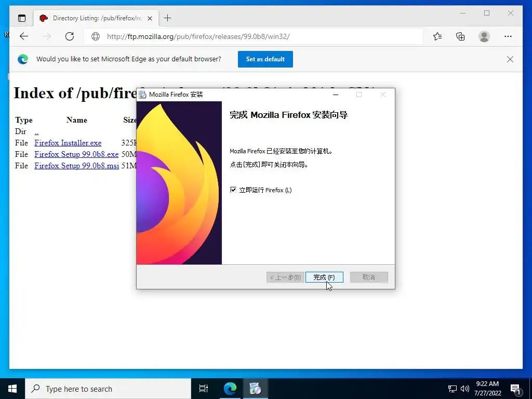The width and height of the screenshot is (532, 399).
Task: Dismiss the default browser prompt
Action: pos(510,59)
